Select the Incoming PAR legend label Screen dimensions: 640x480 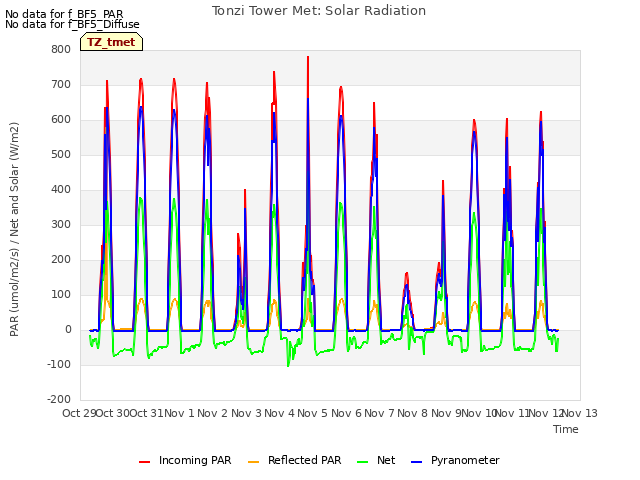click(x=195, y=460)
